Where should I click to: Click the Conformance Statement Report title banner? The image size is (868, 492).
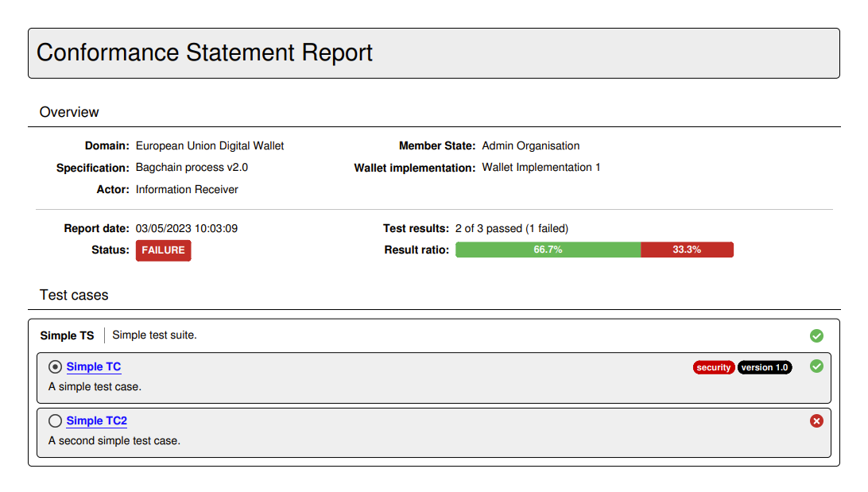pos(206,52)
